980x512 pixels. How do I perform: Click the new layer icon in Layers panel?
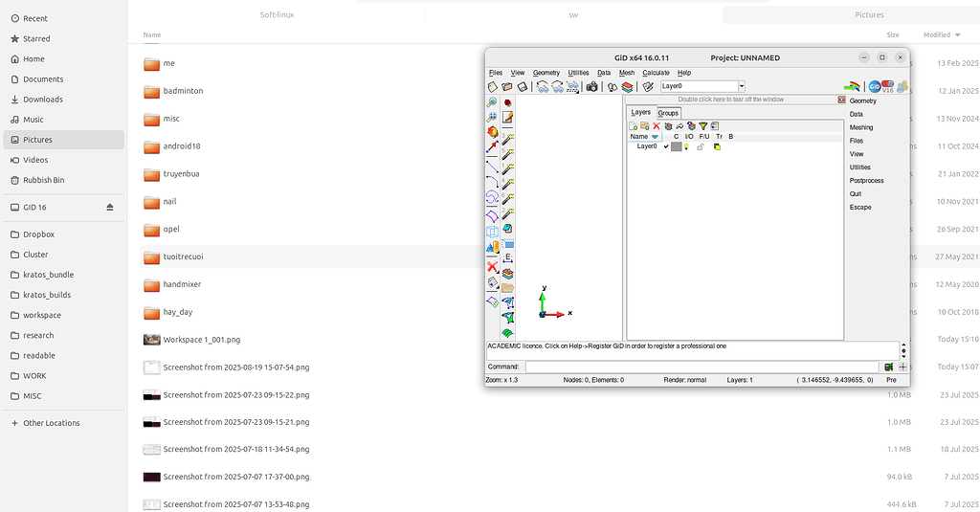634,125
